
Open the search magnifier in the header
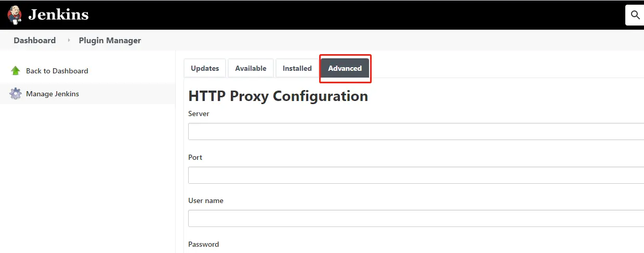pos(635,15)
